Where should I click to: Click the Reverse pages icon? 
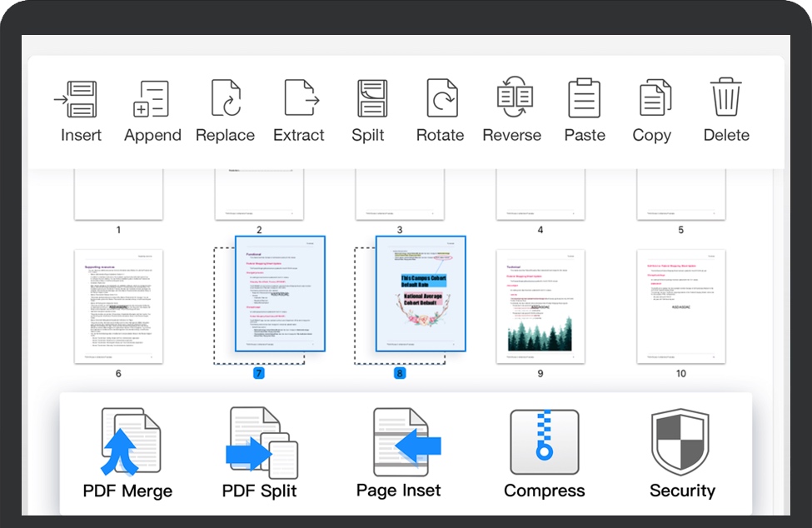tap(511, 98)
